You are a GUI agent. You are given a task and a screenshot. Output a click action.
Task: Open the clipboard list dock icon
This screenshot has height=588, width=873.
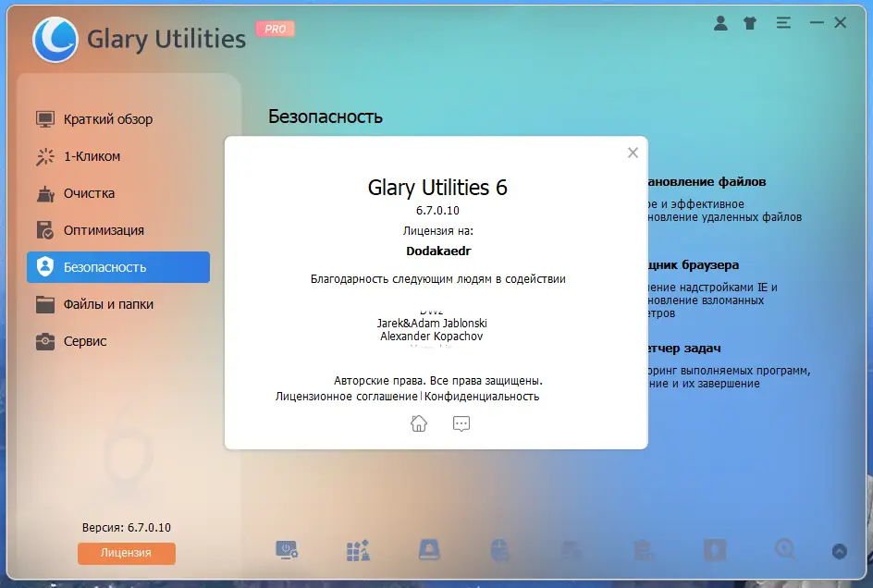coord(643,550)
